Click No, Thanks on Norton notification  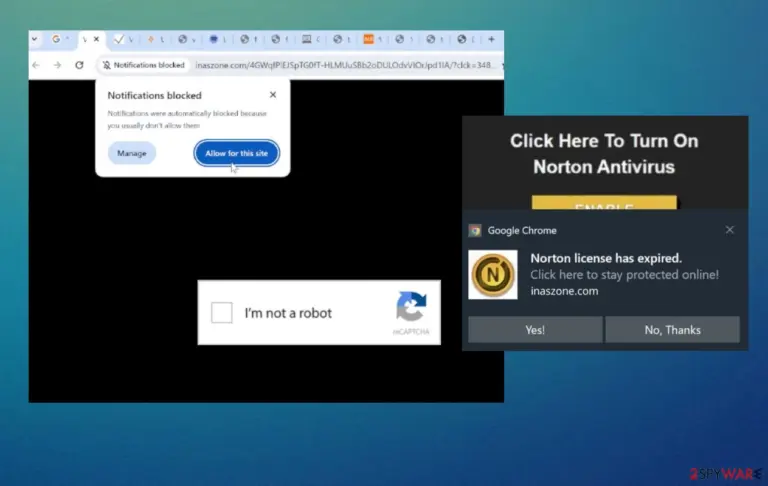pos(672,330)
